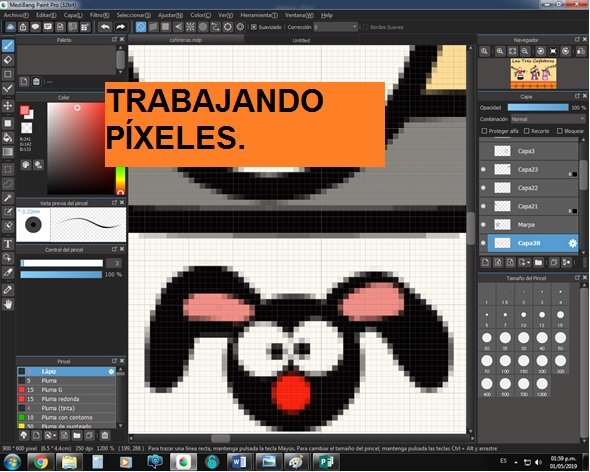The height and width of the screenshot is (472, 590).
Task: Select the Brush tool in left toolbar
Action: coord(8,46)
